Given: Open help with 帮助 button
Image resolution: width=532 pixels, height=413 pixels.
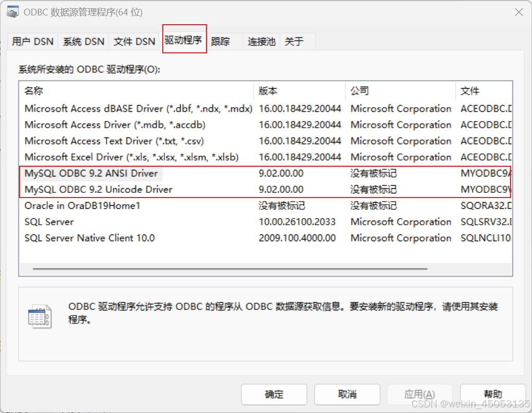Looking at the screenshot, I should click(492, 395).
